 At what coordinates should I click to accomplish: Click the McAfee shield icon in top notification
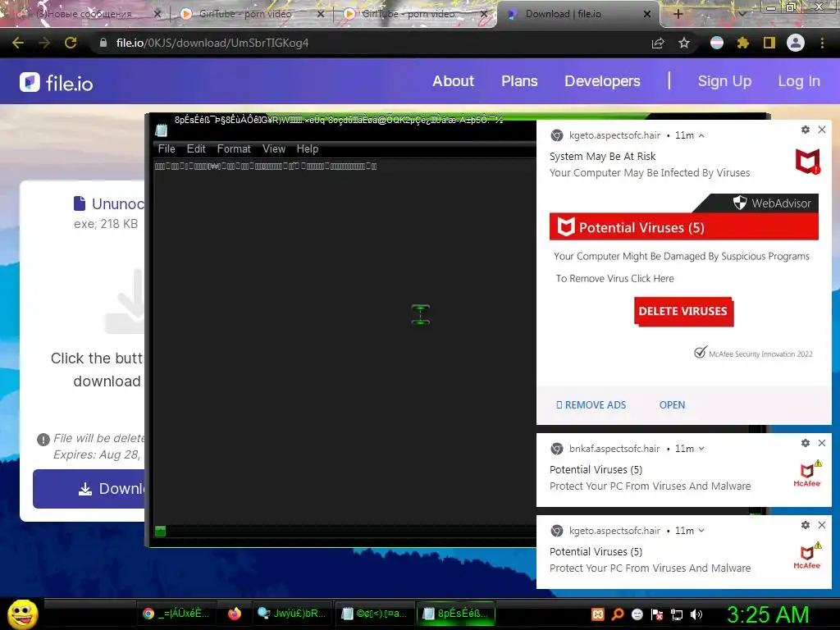tap(808, 162)
